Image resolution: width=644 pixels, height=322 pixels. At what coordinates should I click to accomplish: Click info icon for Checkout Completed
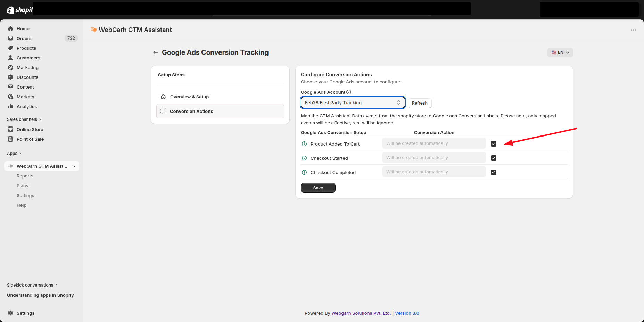pos(304,172)
